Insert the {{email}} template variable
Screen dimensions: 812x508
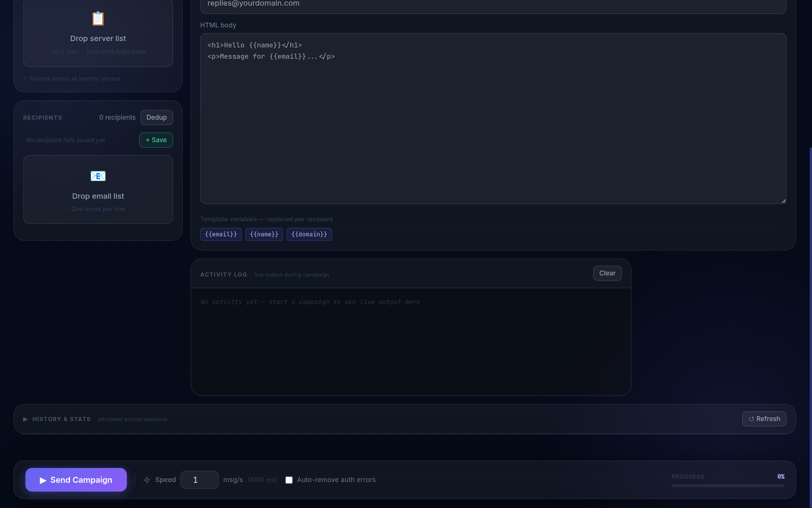click(221, 234)
